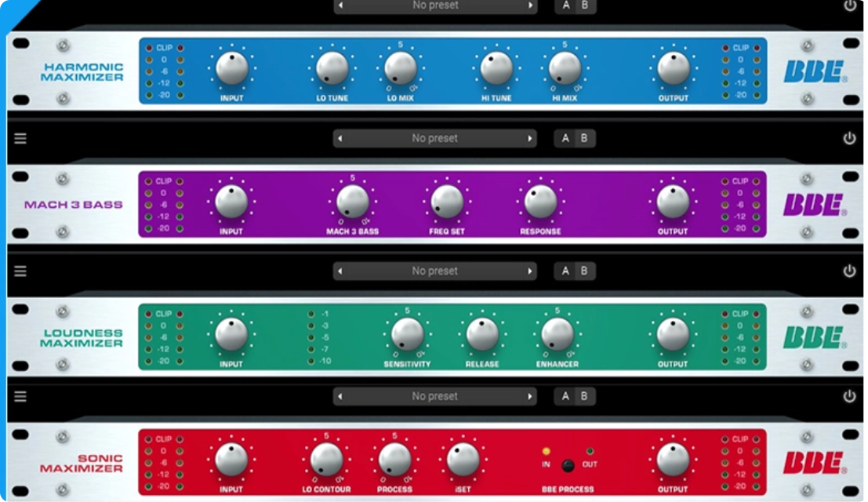Switch the BBE PROCESS in/out button
The width and height of the screenshot is (868, 502).
tap(568, 465)
